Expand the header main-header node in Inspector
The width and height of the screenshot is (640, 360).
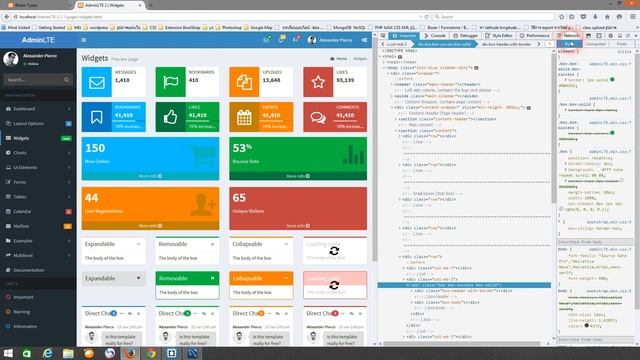[x=391, y=84]
